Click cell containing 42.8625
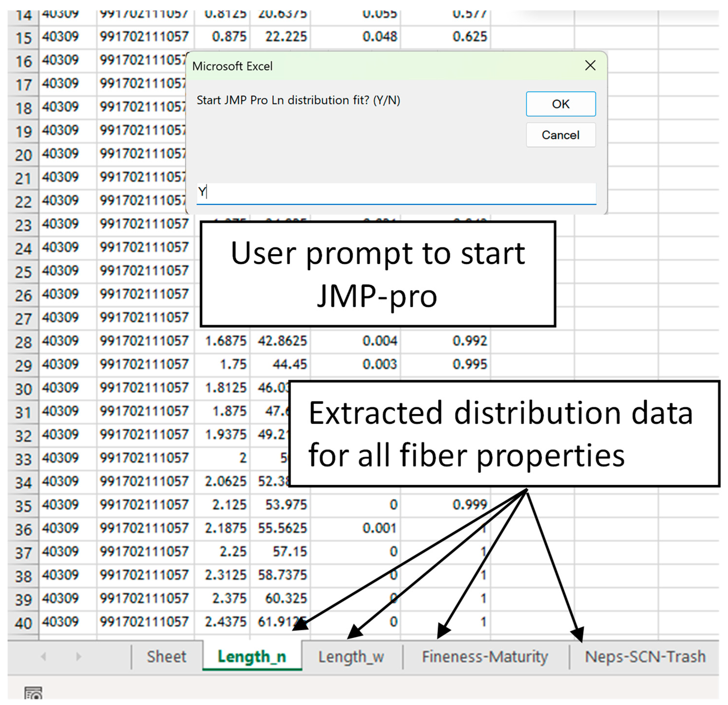The height and width of the screenshot is (705, 728). pyautogui.click(x=282, y=341)
